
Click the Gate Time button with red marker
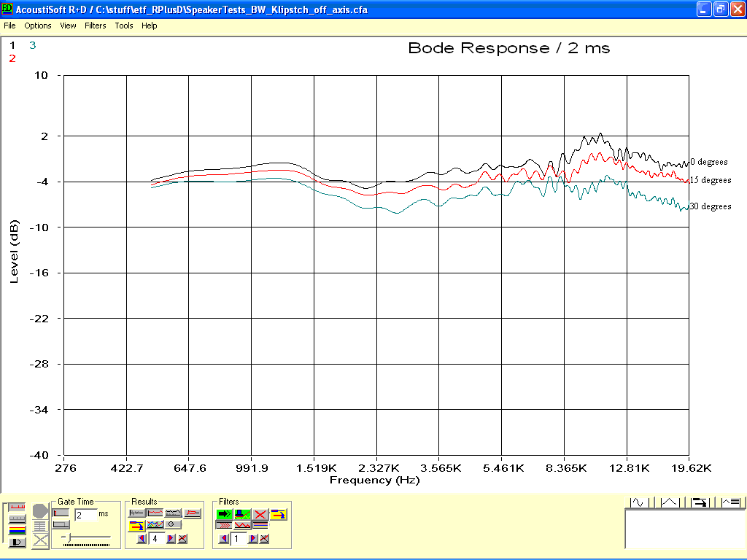click(x=61, y=513)
